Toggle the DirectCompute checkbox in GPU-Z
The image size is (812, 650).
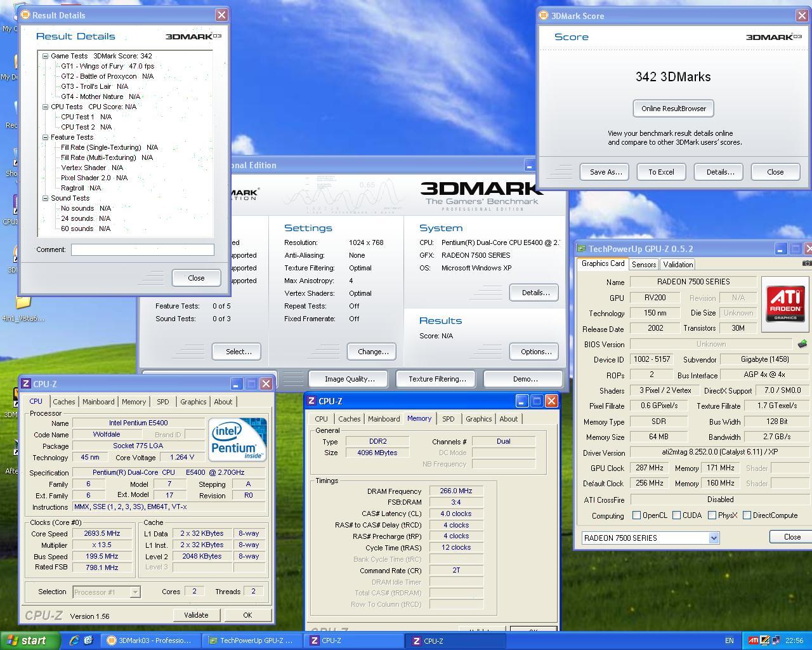(747, 515)
